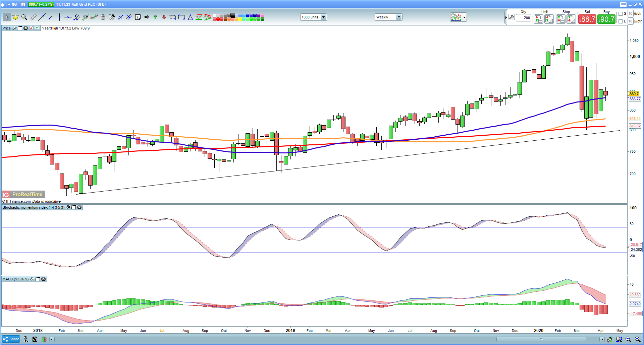Screen dimensions: 644x345
Task: Open the NG instrument menu dropdown
Action: 9,4
